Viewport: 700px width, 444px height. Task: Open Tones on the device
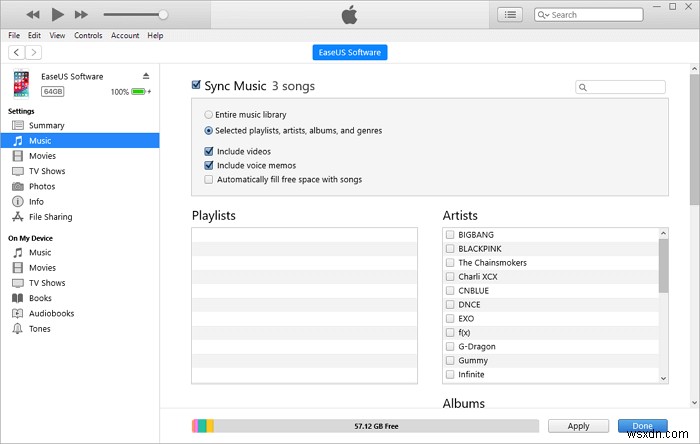(80, 328)
